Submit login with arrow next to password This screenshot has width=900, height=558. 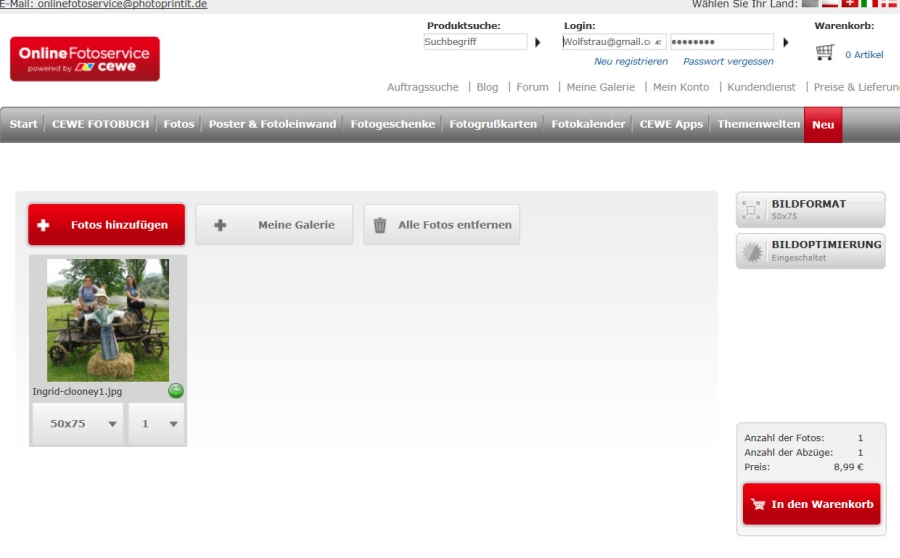click(786, 42)
